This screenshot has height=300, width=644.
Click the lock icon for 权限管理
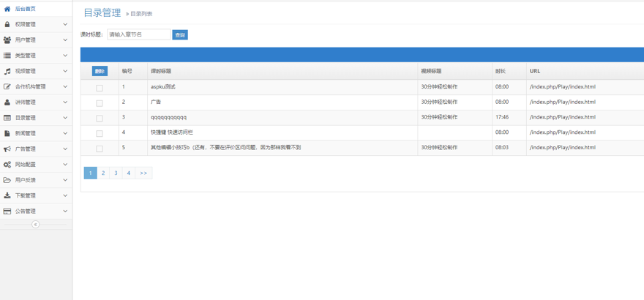coord(7,24)
